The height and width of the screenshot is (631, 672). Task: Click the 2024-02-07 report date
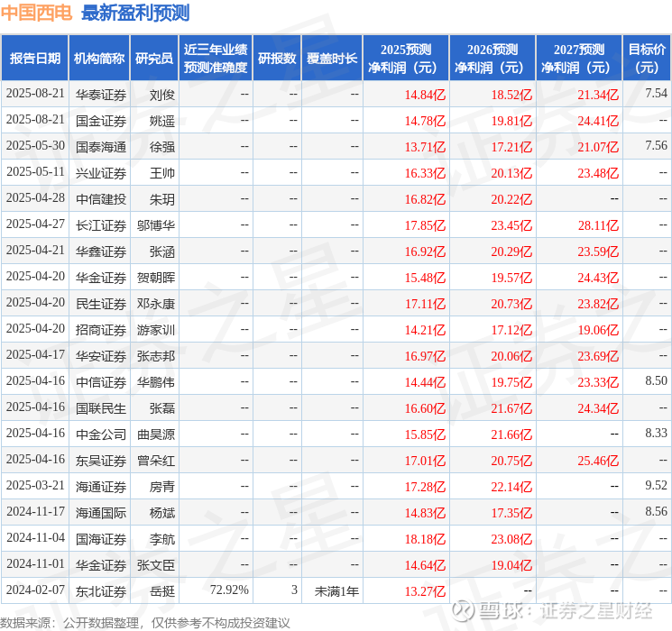pos(35,590)
